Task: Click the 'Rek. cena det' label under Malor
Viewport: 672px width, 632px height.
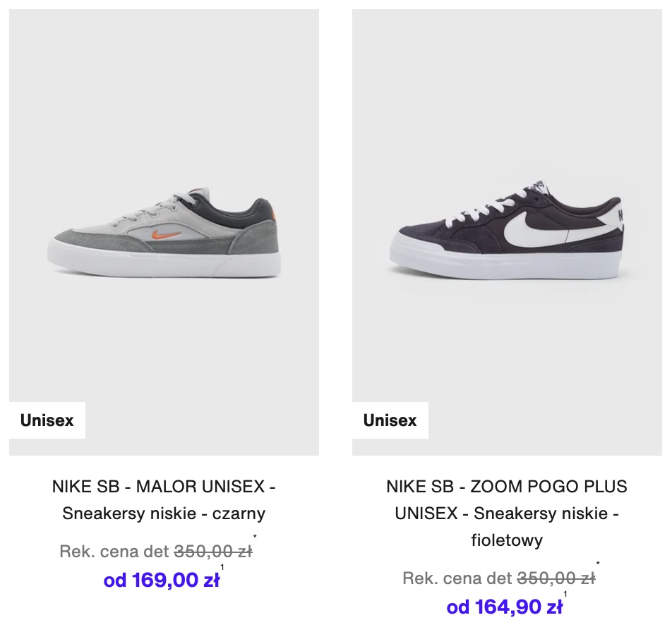Action: 114,552
